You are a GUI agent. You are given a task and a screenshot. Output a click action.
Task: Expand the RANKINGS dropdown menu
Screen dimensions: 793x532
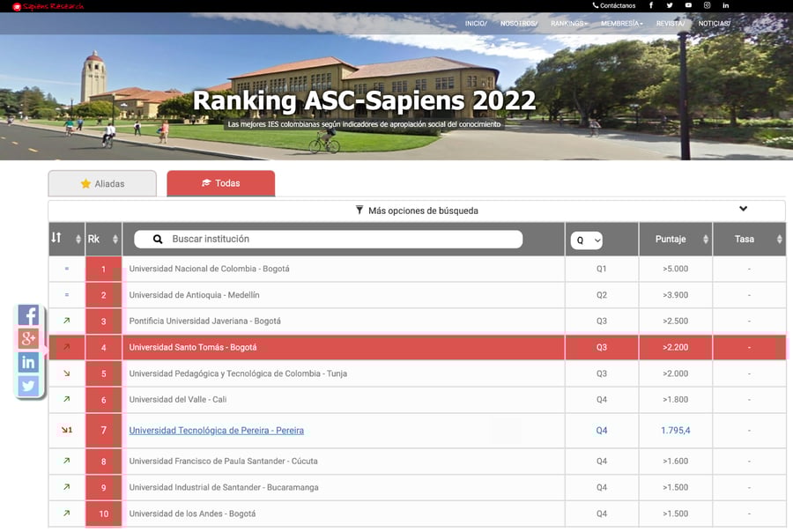tap(569, 23)
